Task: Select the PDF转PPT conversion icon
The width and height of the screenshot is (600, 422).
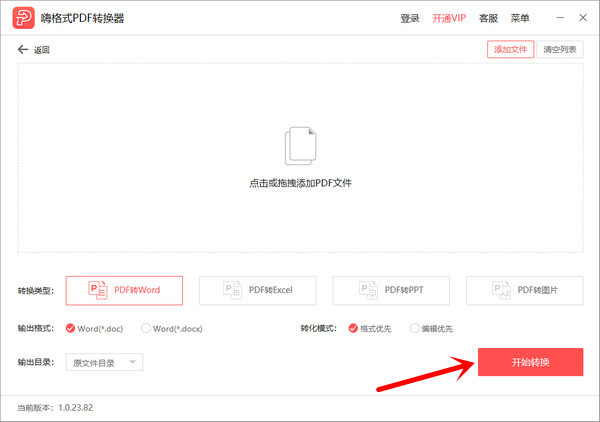Action: pos(366,290)
